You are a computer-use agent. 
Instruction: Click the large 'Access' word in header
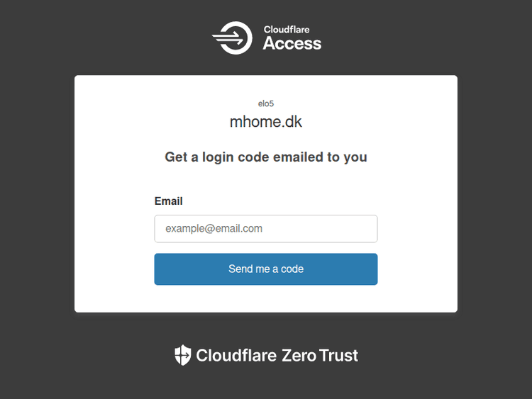point(292,44)
